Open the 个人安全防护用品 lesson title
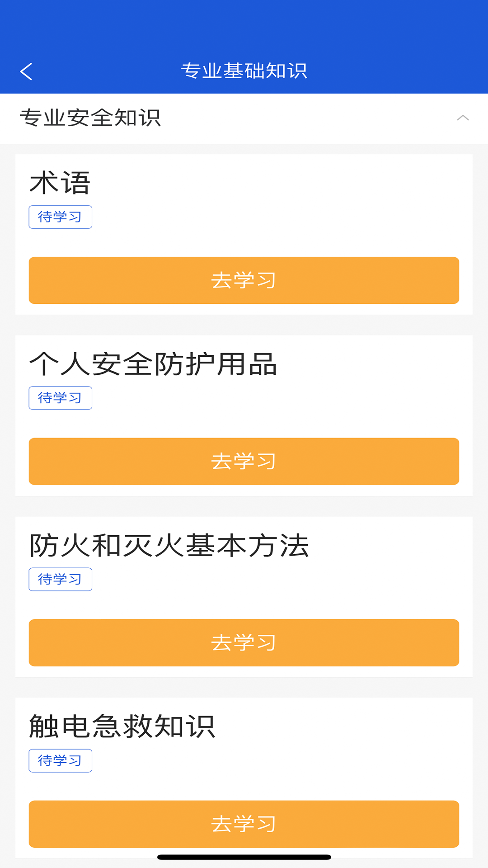This screenshot has height=868, width=488. click(153, 364)
